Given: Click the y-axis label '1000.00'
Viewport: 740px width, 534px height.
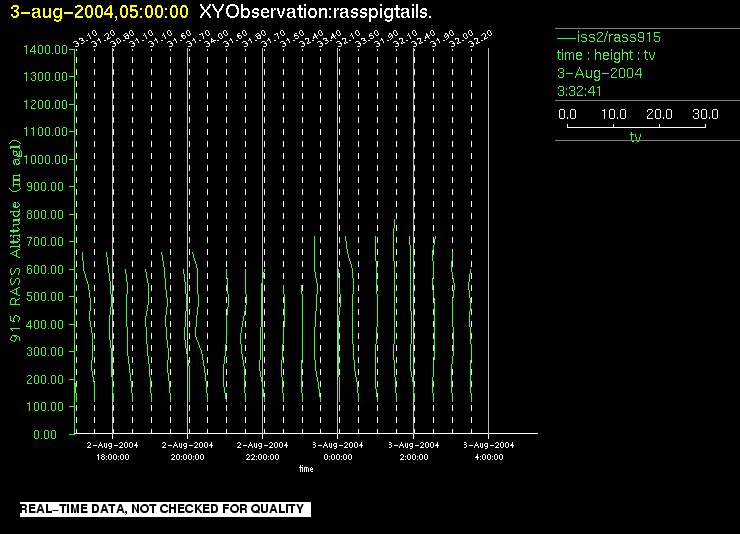Looking at the screenshot, I should pyautogui.click(x=45, y=159).
